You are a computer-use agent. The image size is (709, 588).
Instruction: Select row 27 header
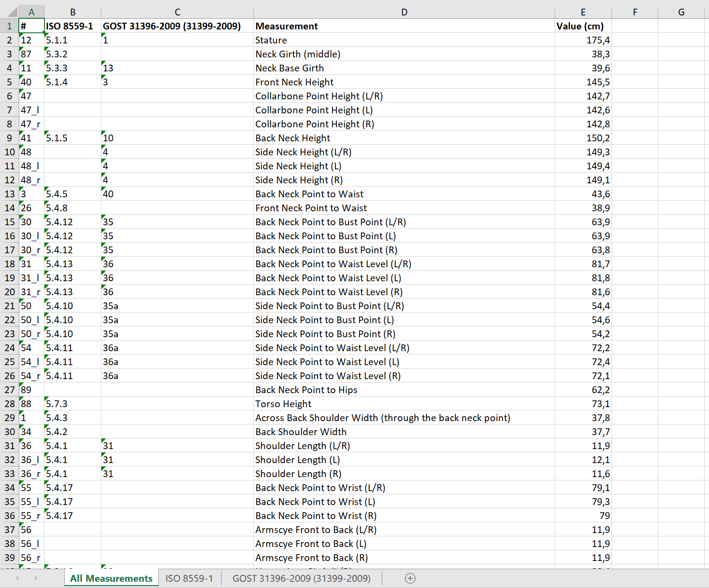(9, 390)
